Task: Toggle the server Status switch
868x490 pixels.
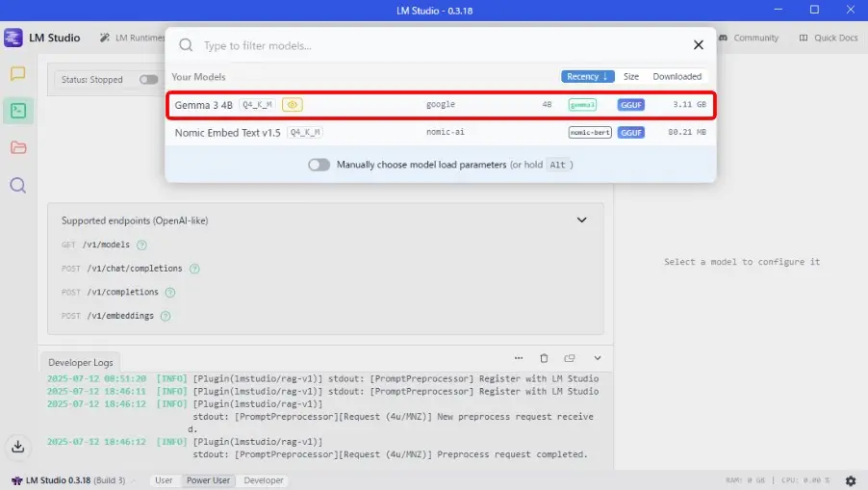Action: point(148,79)
